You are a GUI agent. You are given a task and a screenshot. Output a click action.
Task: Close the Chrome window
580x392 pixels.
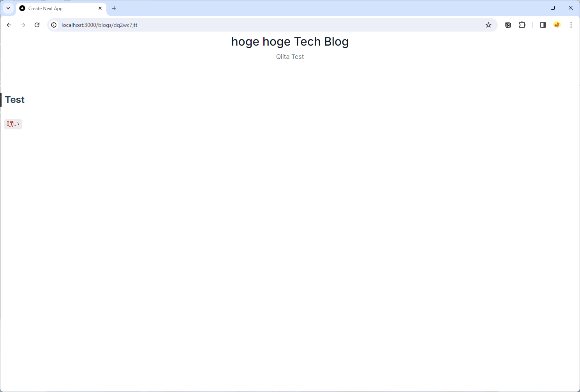pos(571,8)
